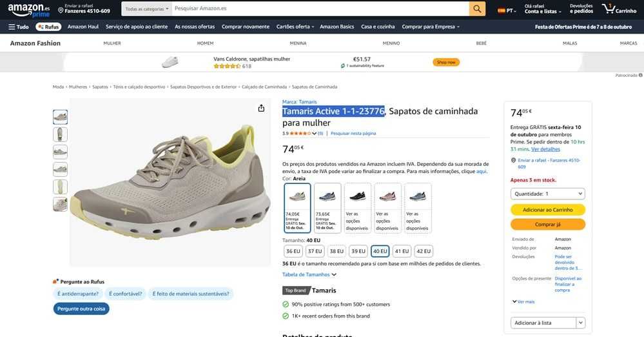Open the Comprar para Empresa dropdown
Screen dimensions: 644x337
[431, 26]
